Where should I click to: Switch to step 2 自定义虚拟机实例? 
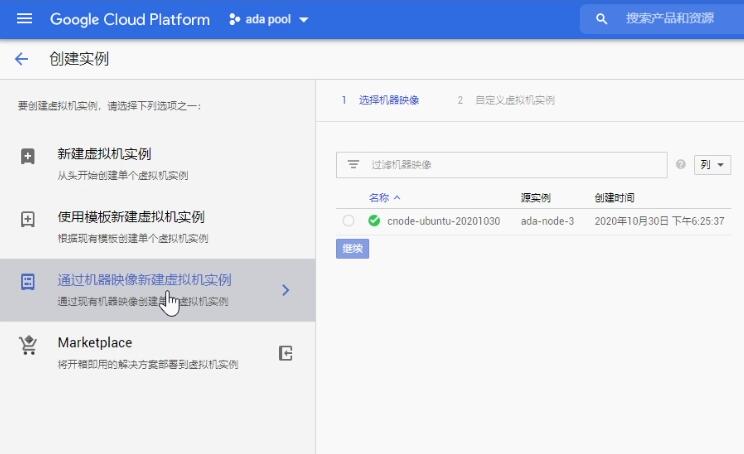(506, 100)
